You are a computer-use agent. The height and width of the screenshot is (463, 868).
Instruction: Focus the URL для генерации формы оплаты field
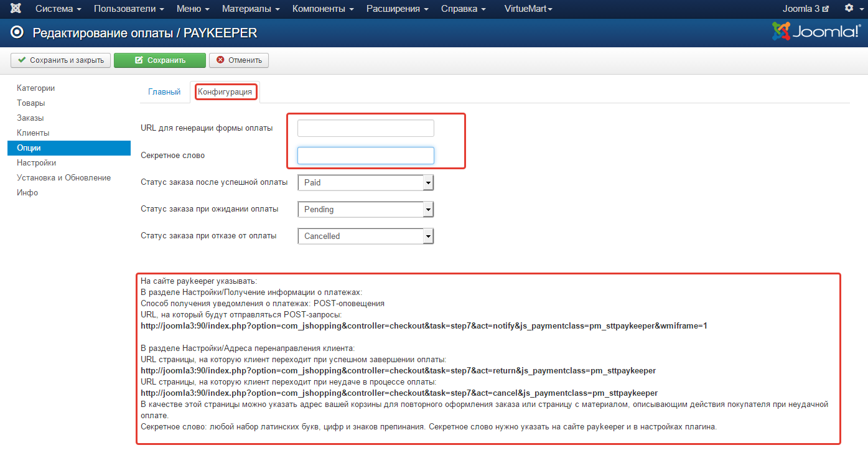pos(365,128)
